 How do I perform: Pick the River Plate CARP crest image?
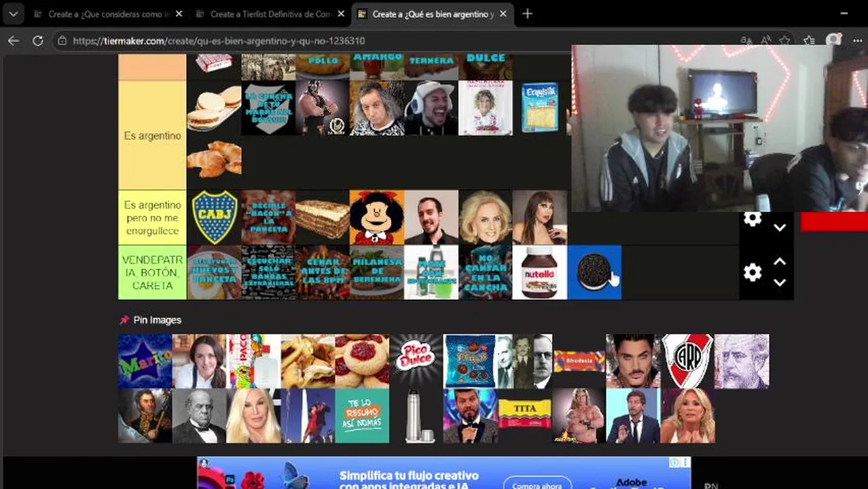(687, 361)
